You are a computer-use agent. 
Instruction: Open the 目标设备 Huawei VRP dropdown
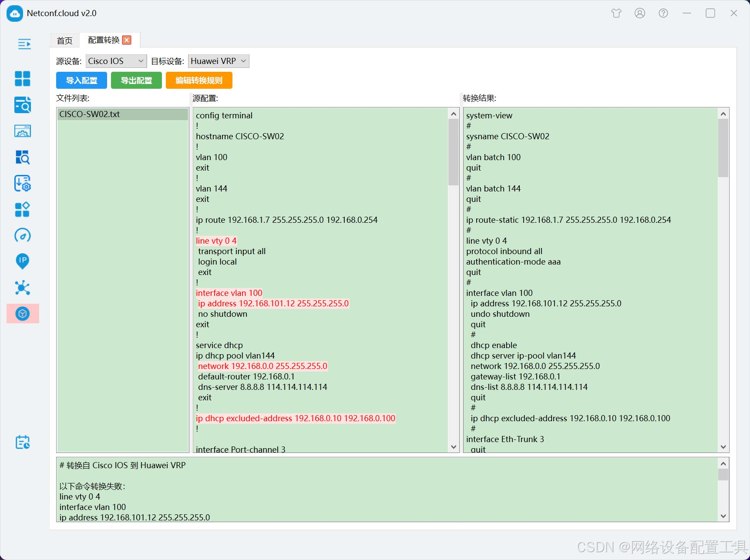click(x=219, y=61)
